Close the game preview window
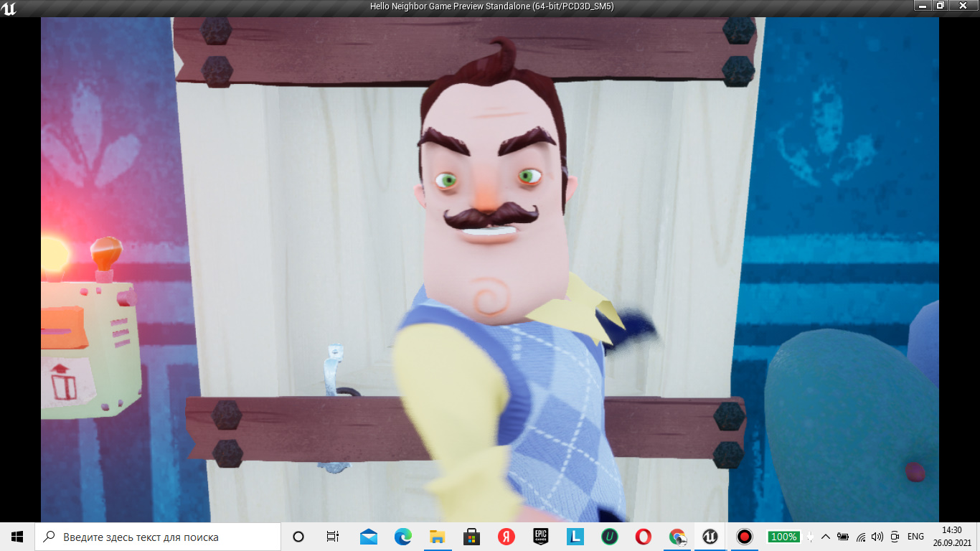Screen dimensions: 980x551 (963, 6)
